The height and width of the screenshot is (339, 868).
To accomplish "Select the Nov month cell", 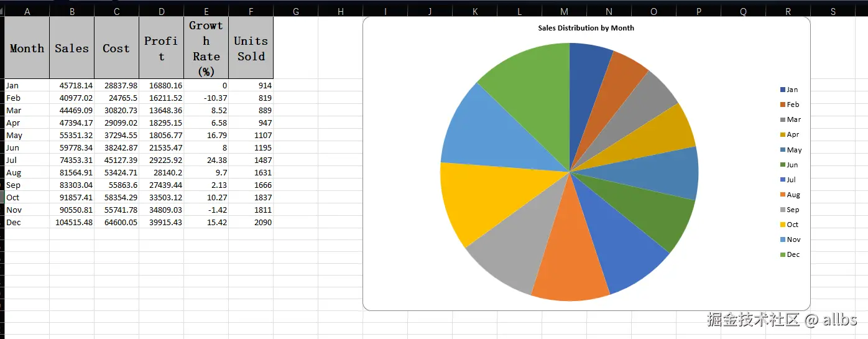I will pos(27,210).
